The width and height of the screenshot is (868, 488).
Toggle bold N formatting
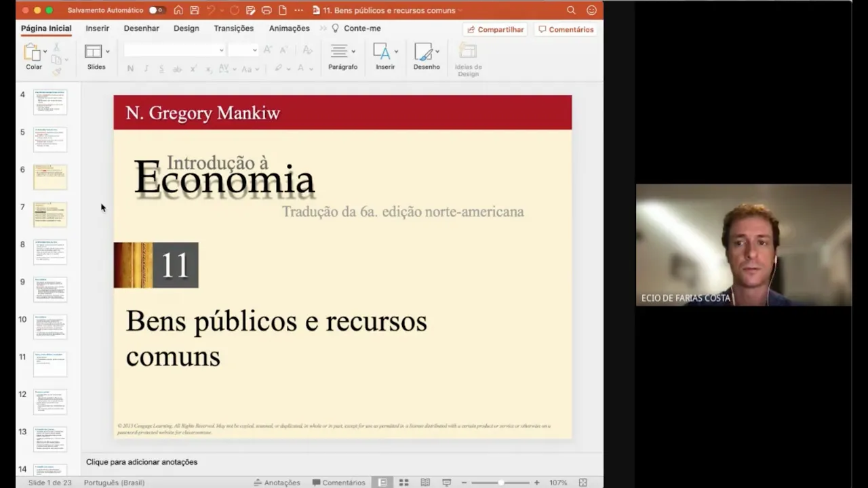coord(130,68)
